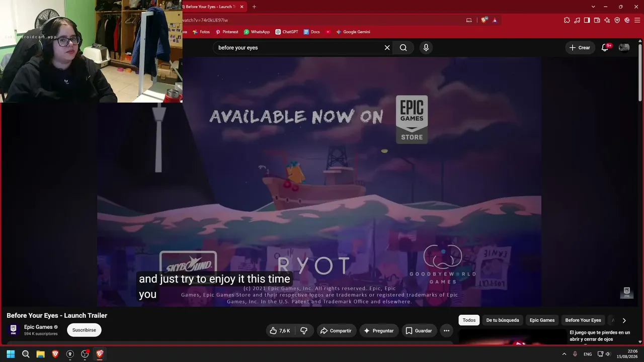Viewport: 644px width, 362px height.
Task: Open the Pinterest bookmark
Action: click(x=227, y=32)
